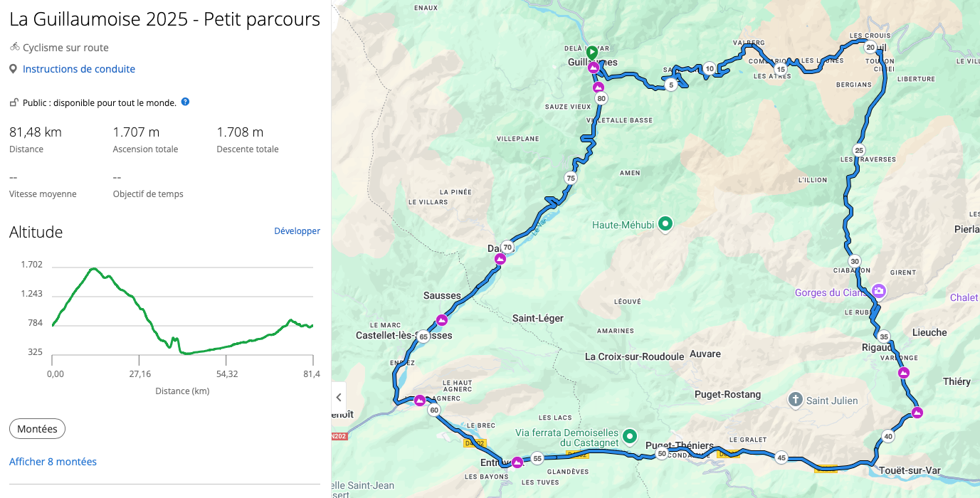Click the Cyclisme sur route label
Viewport: 980px width, 498px height.
pyautogui.click(x=65, y=48)
